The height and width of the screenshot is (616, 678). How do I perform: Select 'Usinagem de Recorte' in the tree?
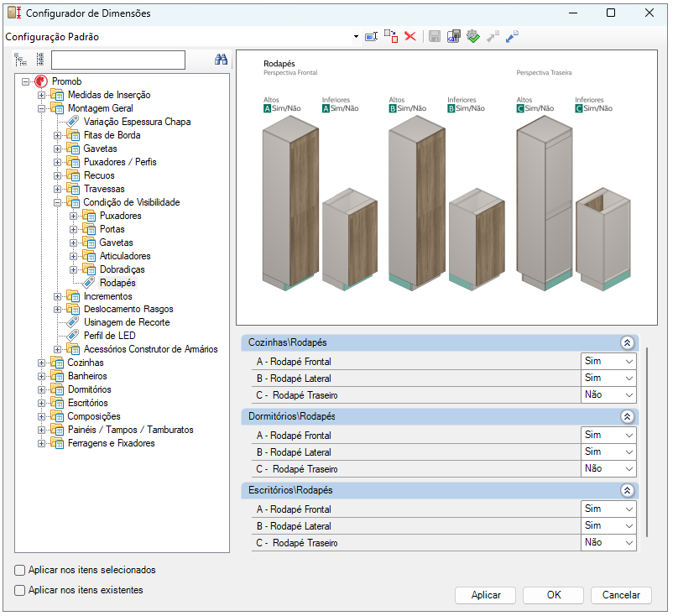pyautogui.click(x=126, y=322)
